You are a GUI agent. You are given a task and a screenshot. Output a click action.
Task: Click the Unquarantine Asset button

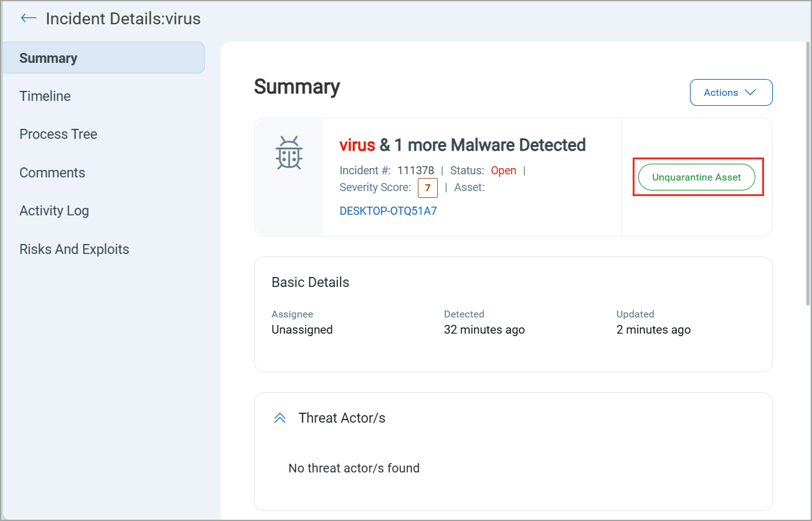pos(696,177)
